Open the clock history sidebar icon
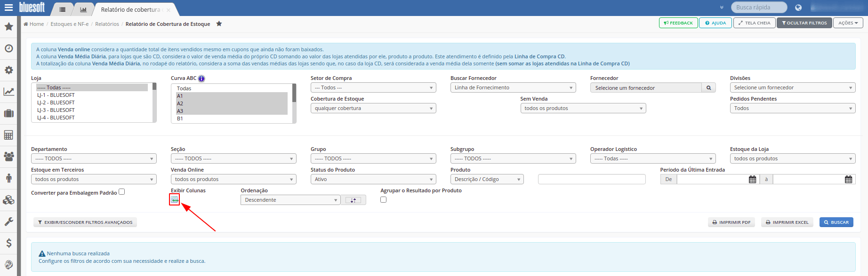Screen dimensions: 868x276 8,48
